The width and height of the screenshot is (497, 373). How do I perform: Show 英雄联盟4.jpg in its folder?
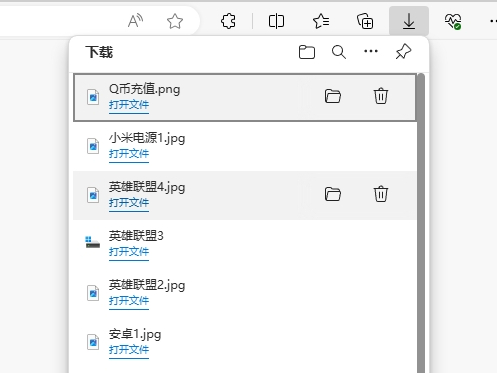point(333,194)
